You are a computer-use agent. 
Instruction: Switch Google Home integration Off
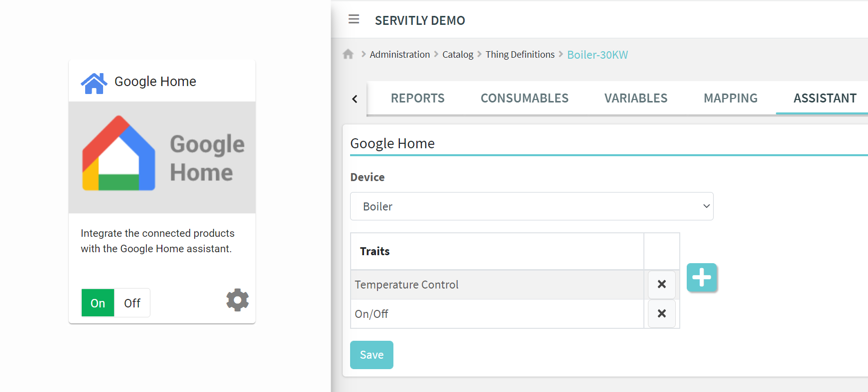pyautogui.click(x=132, y=303)
